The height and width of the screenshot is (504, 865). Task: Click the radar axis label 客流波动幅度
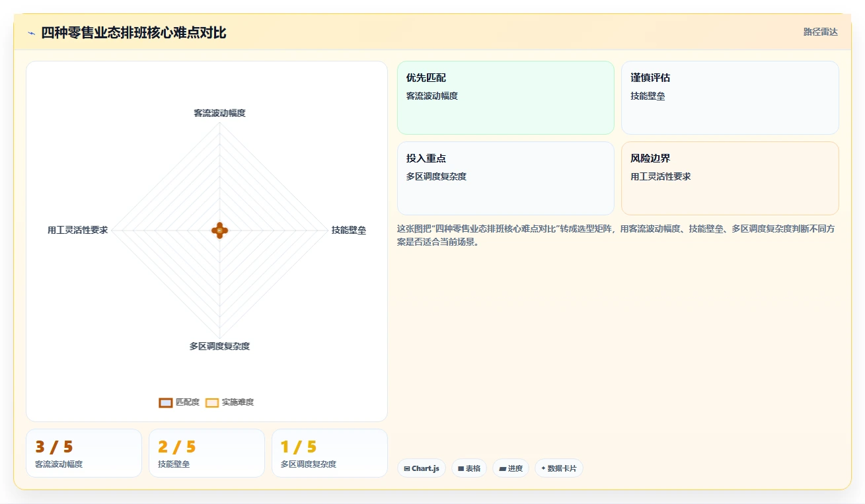[219, 113]
